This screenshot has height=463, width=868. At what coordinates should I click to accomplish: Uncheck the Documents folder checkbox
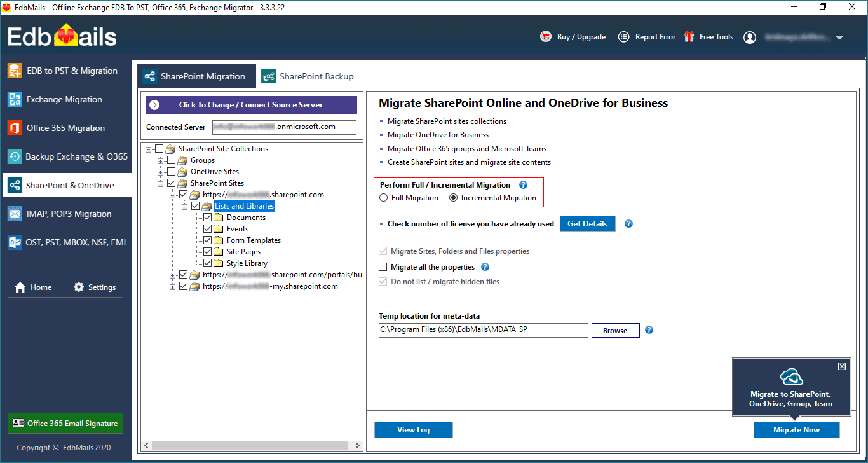[207, 218]
